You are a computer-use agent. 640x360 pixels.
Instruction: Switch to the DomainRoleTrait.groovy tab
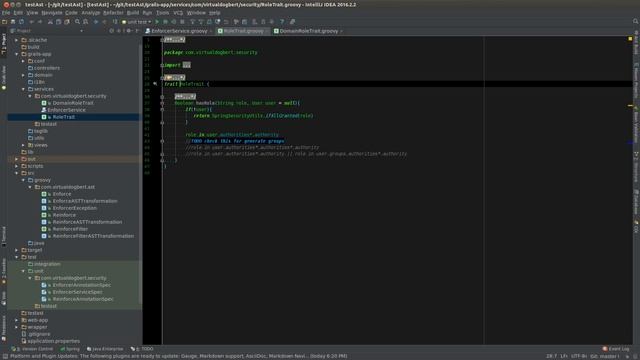coord(309,31)
